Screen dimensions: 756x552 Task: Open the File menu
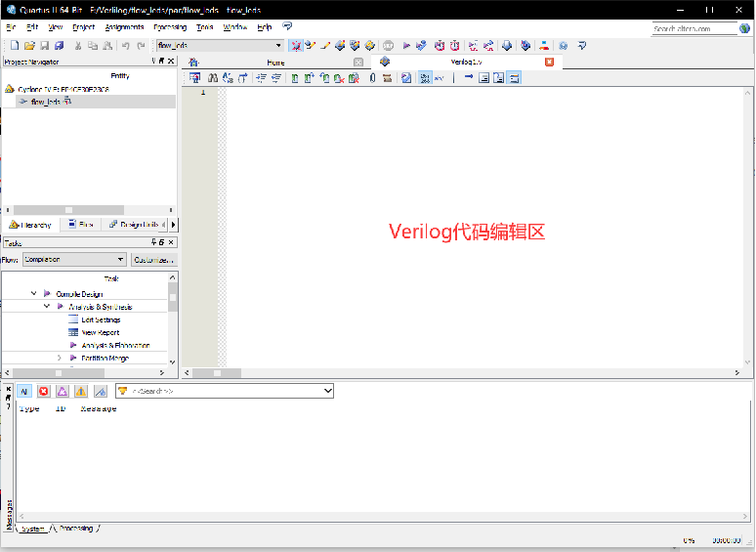(11, 27)
